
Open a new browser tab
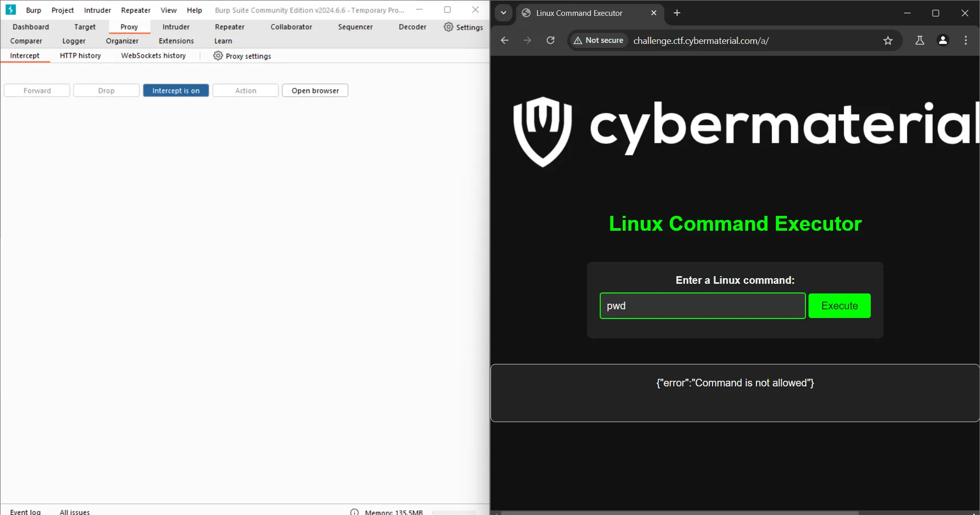pos(677,13)
